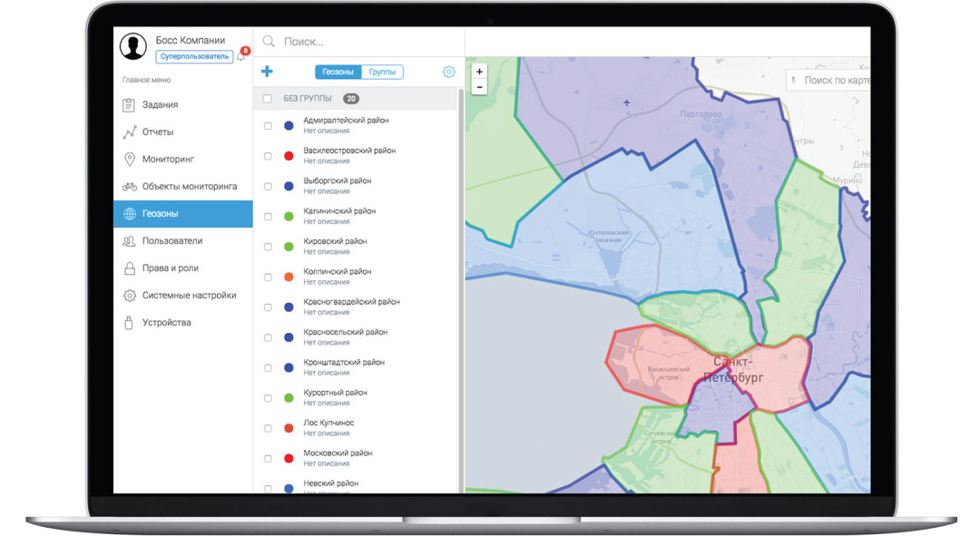The image size is (980, 536).
Task: Zoom out on the map
Action: (480, 87)
